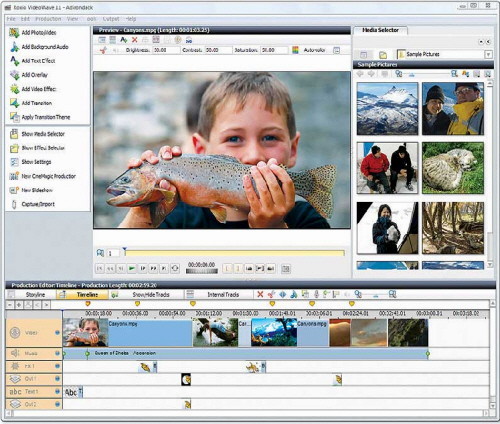The image size is (500, 424).
Task: Select the yellow jacket couple thumbnail
Action: coord(453,109)
